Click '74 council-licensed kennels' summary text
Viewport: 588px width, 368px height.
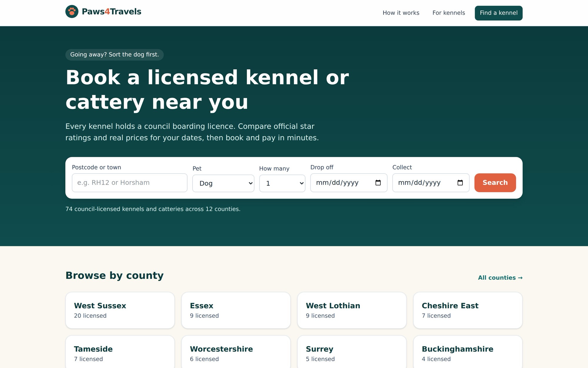[x=153, y=209]
